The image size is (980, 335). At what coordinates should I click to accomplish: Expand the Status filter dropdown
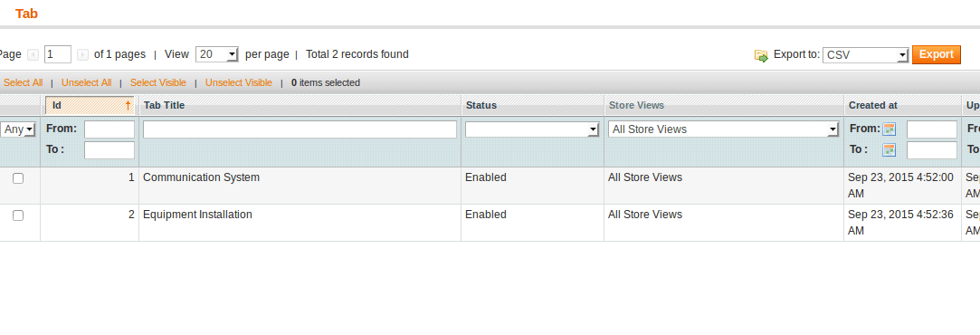coord(532,129)
